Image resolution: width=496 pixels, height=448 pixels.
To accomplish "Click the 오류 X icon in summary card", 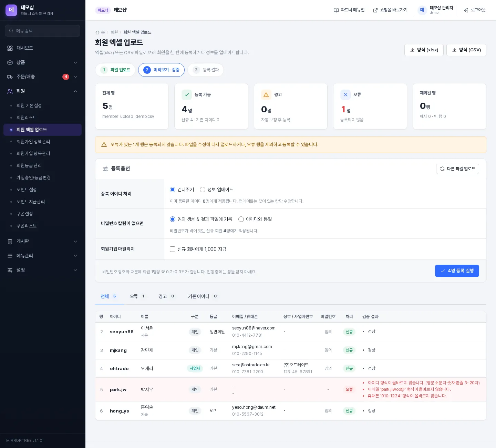I will pos(345,95).
